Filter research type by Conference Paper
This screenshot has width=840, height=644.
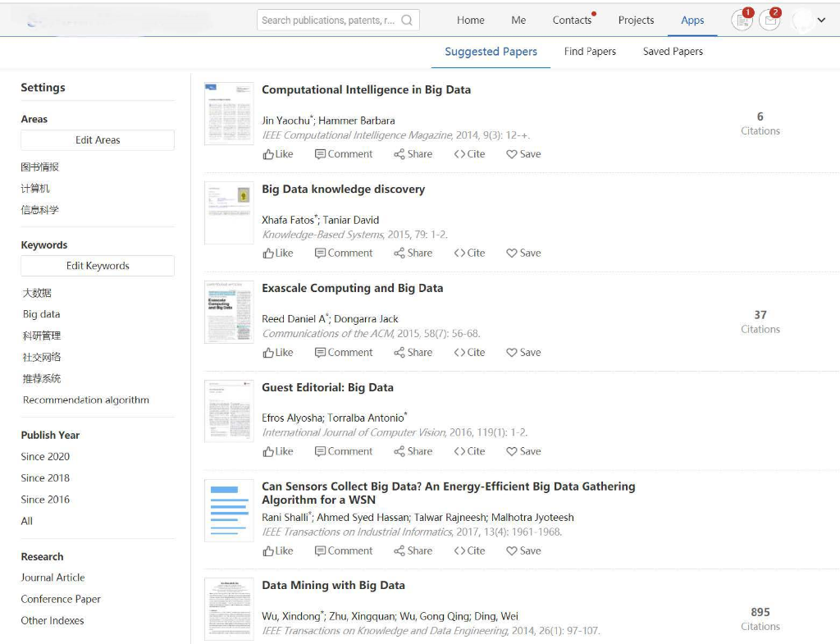click(x=61, y=600)
